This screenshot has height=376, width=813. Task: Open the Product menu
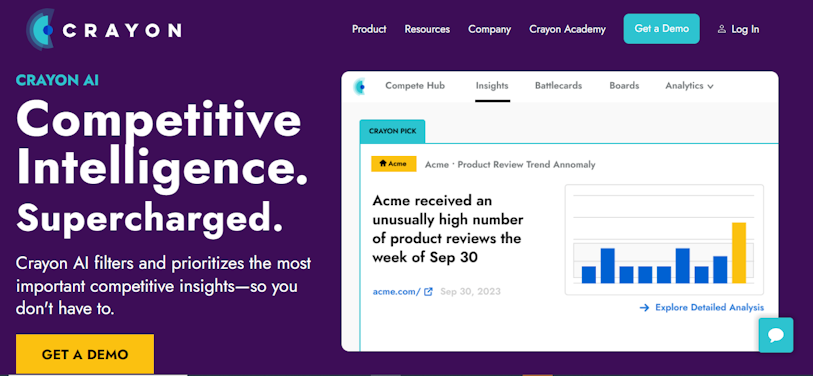coord(369,29)
